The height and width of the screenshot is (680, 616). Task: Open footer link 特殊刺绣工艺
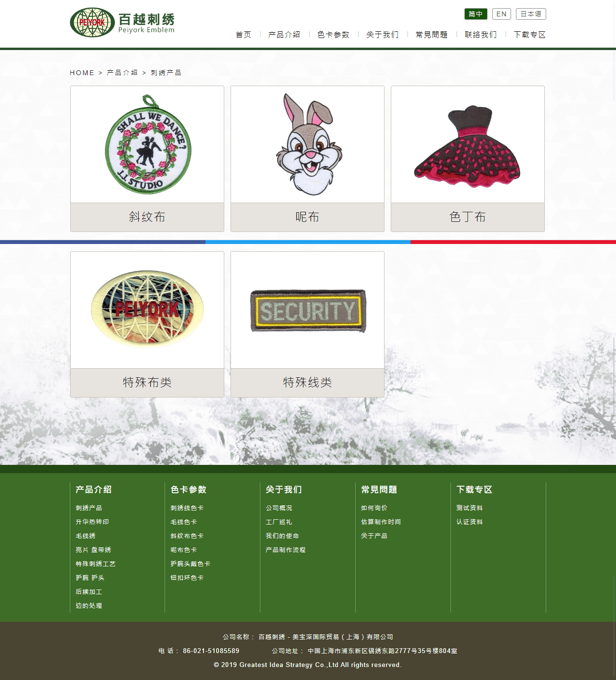point(96,564)
